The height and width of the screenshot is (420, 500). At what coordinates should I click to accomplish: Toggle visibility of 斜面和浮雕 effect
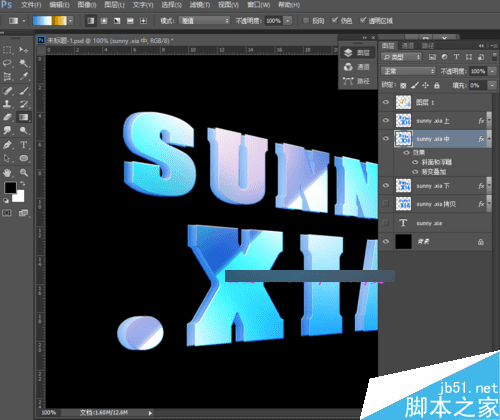[x=415, y=162]
